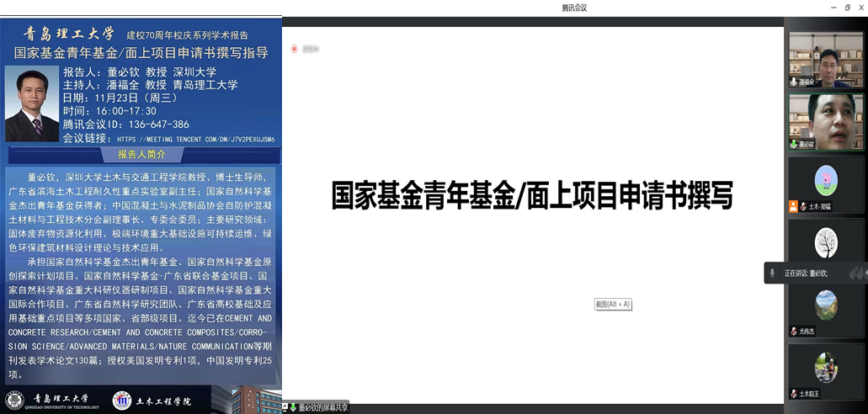The height and width of the screenshot is (414, 868).
Task: Click the microphone icon on 潘福全's video
Action: (793, 82)
